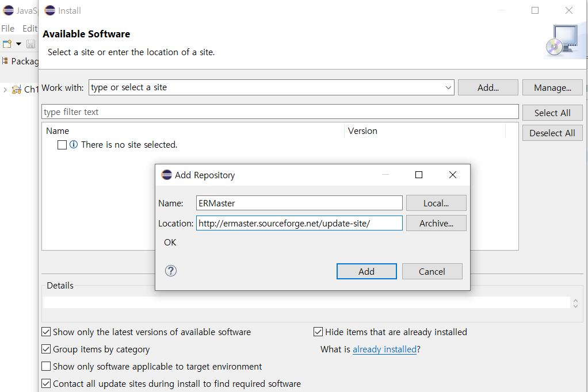Viewport: 588px width, 392px height.
Task: Click the Deselect All button
Action: pos(552,133)
